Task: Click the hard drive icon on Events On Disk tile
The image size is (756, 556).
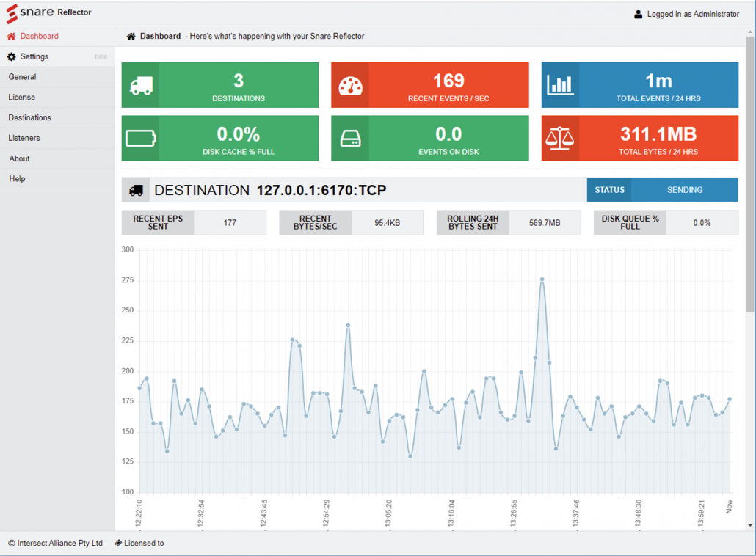Action: click(x=351, y=139)
